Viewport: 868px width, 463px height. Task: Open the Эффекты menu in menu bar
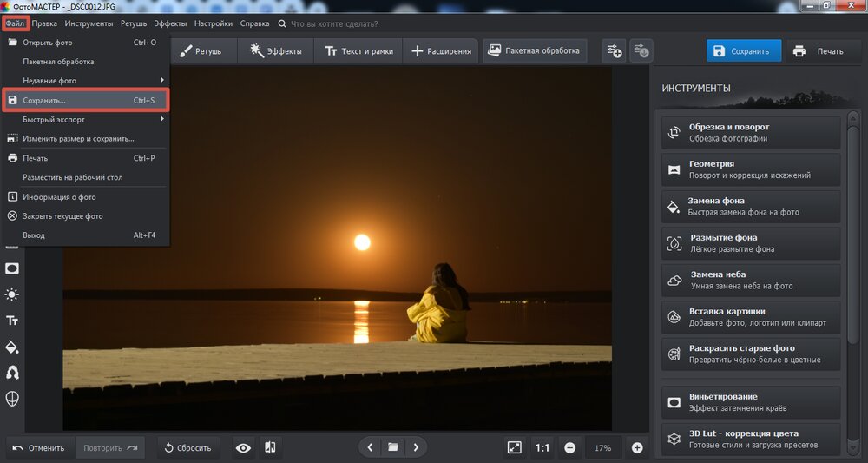170,23
